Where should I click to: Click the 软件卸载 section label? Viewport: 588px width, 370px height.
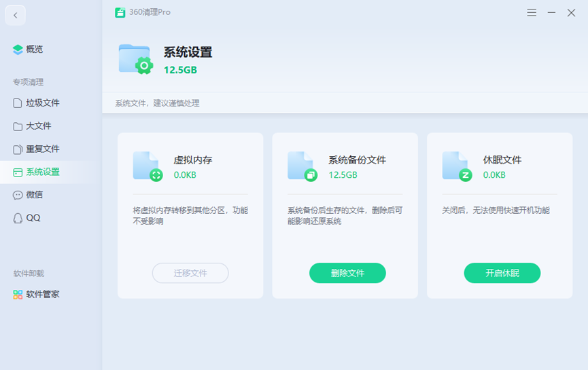coord(29,274)
